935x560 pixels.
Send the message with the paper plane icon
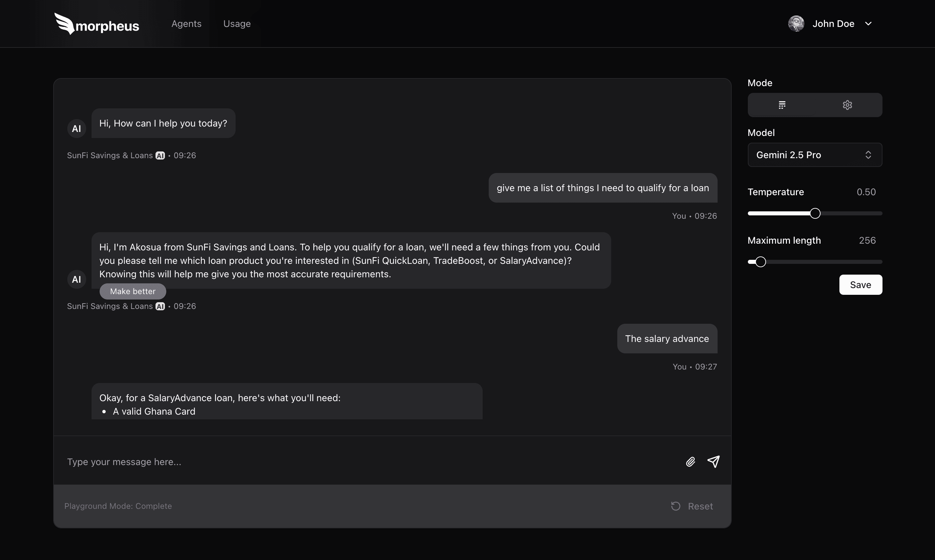(714, 461)
